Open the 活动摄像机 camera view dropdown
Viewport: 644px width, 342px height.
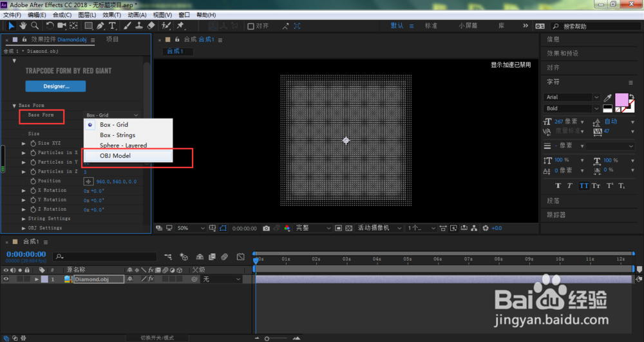[379, 228]
